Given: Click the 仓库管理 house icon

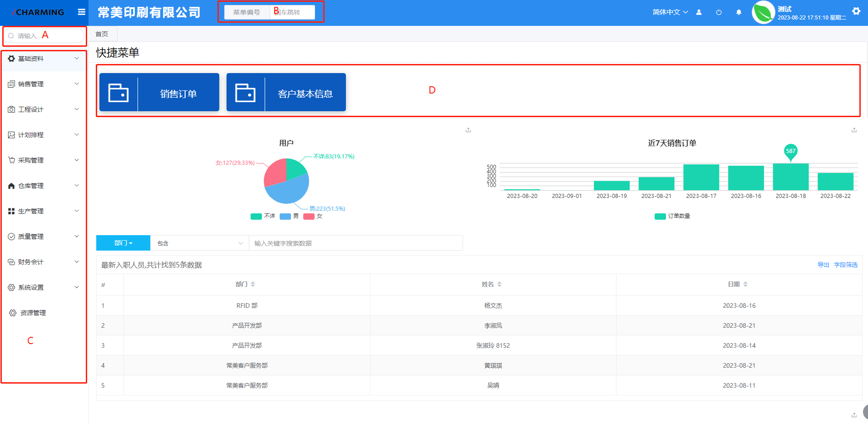Looking at the screenshot, I should [11, 186].
